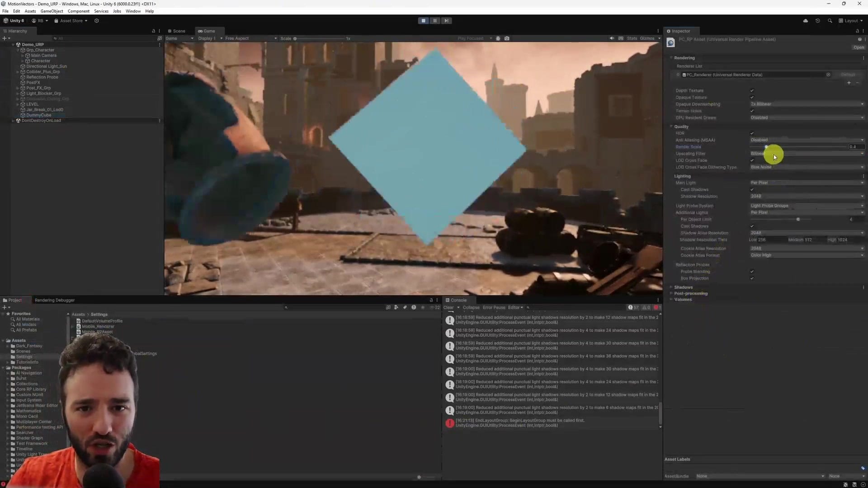Open the Unity search window from the top toolbar

[x=830, y=21]
